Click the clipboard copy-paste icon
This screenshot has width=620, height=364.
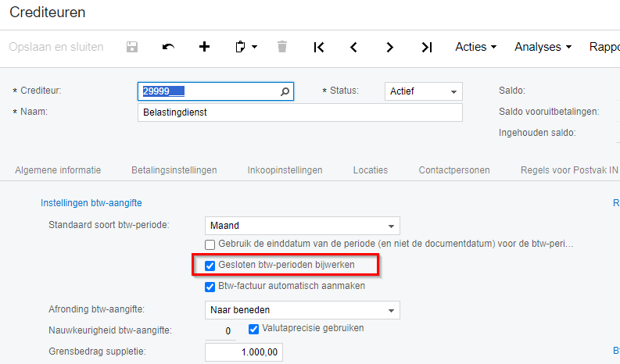coord(242,47)
